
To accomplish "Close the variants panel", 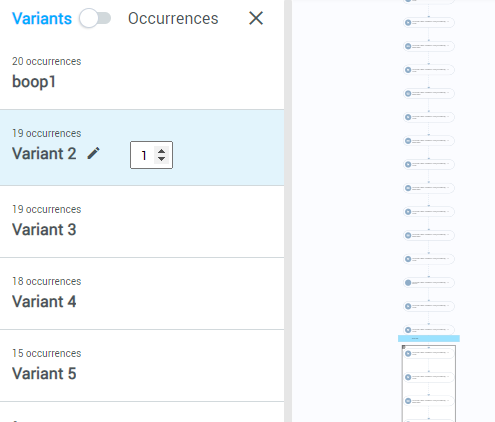I will click(x=256, y=18).
